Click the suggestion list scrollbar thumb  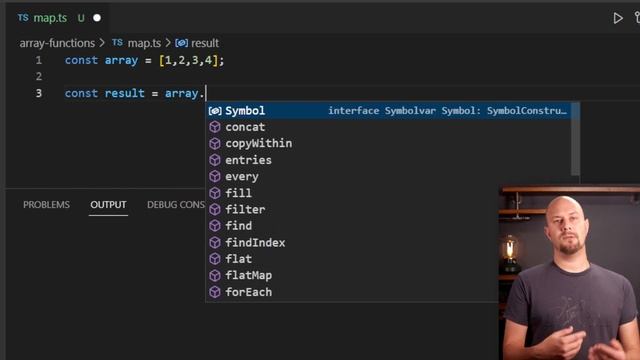[x=576, y=139]
